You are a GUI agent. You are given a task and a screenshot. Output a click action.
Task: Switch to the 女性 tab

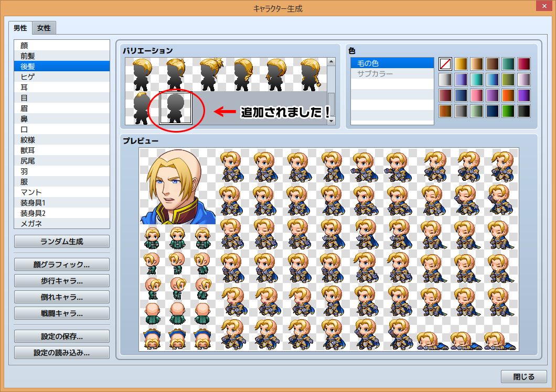coord(44,28)
